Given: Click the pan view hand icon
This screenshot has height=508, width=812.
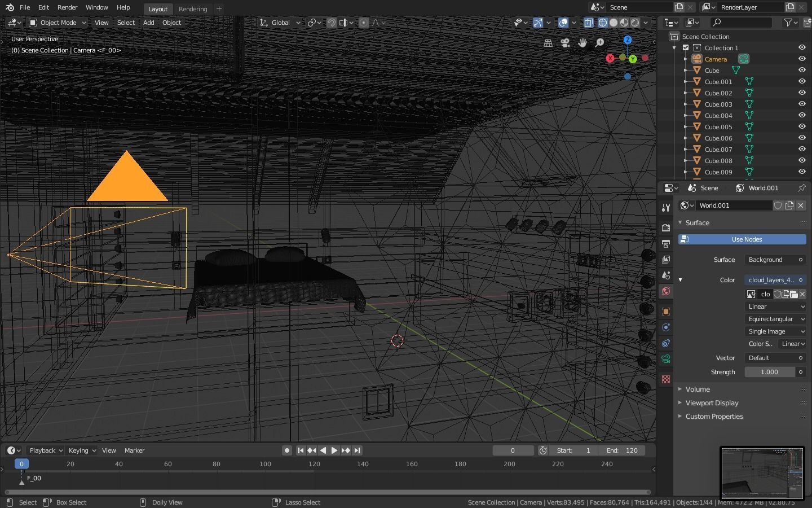Looking at the screenshot, I should pyautogui.click(x=582, y=43).
